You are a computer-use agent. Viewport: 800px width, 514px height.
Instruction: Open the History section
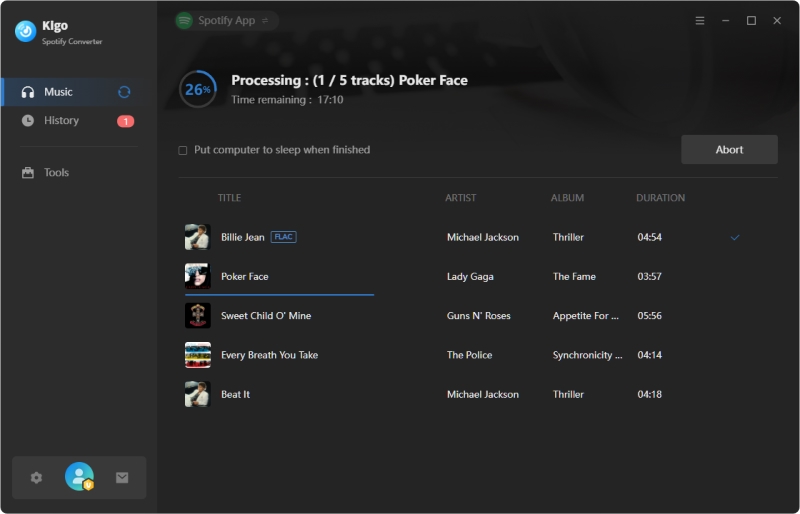coord(79,120)
